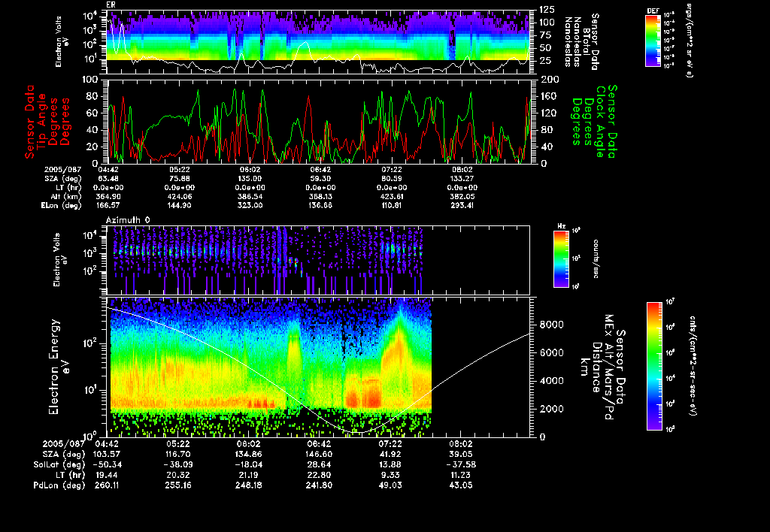This screenshot has height=532, width=770.
Task: Click the ELon value 144.90
Action: 179,206
